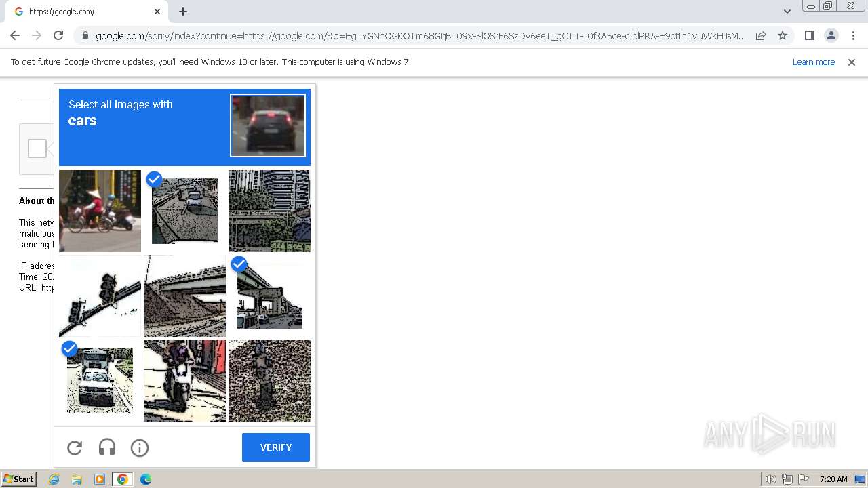Click the Show desktop button
Screen dimensions: 868x488
[861, 479]
